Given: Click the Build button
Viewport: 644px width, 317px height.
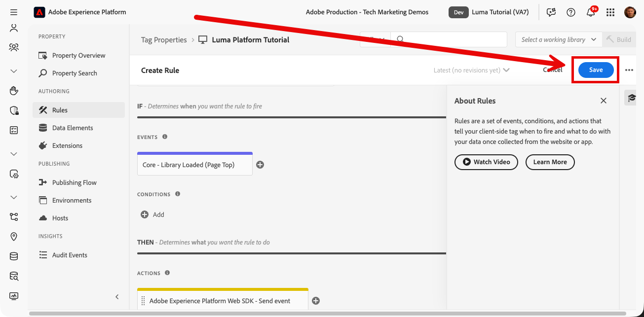Looking at the screenshot, I should click(x=619, y=39).
